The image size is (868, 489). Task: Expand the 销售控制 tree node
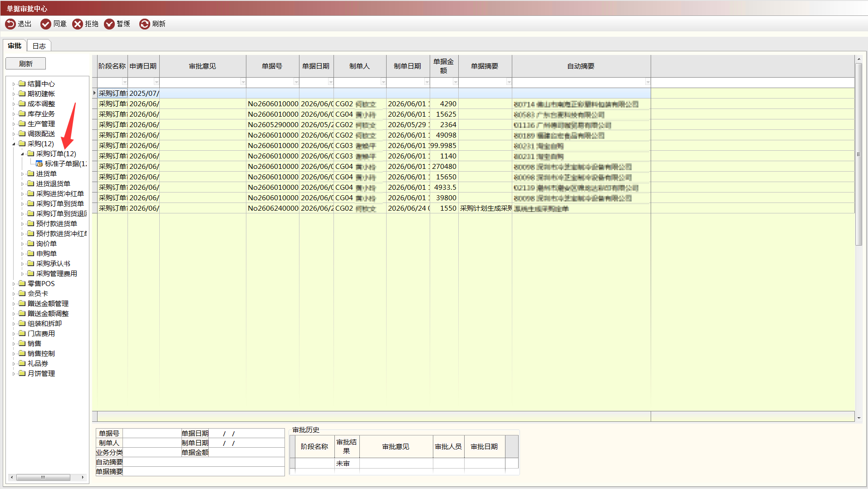(14, 354)
